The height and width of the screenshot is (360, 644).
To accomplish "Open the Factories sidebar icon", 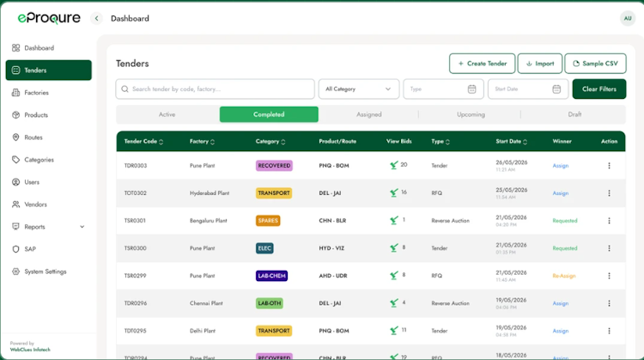I will (x=15, y=93).
